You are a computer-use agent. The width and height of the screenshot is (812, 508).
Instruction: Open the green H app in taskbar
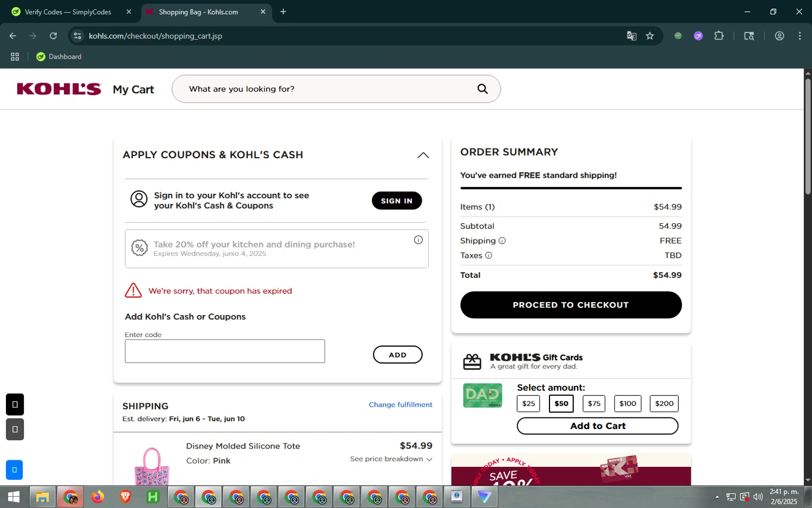tap(153, 497)
